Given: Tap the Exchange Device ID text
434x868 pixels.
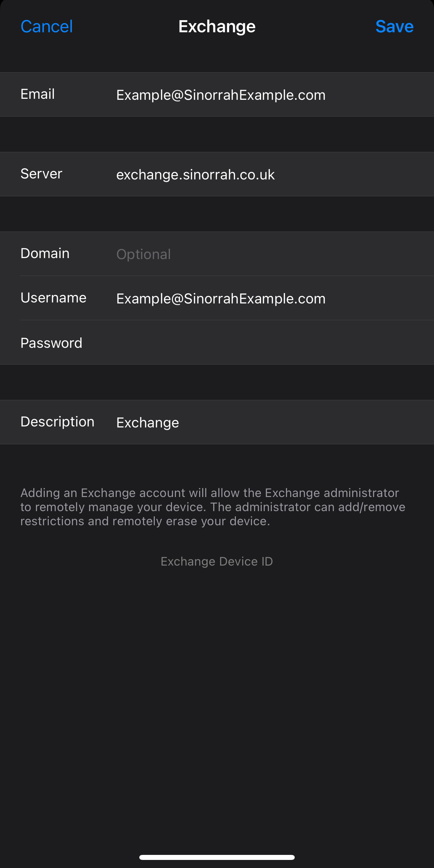Looking at the screenshot, I should pos(216,562).
